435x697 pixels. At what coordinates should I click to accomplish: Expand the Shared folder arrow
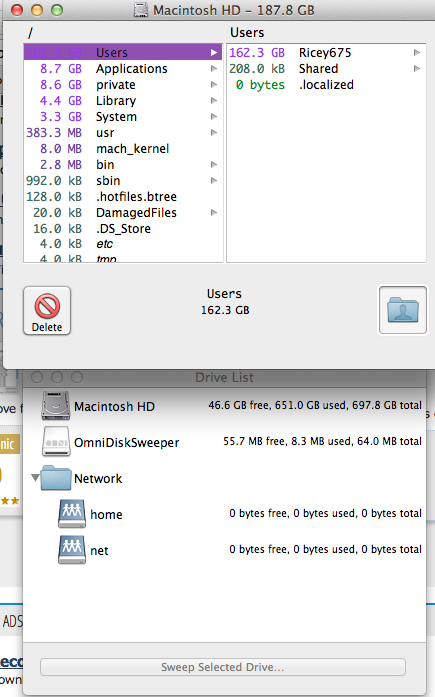417,68
